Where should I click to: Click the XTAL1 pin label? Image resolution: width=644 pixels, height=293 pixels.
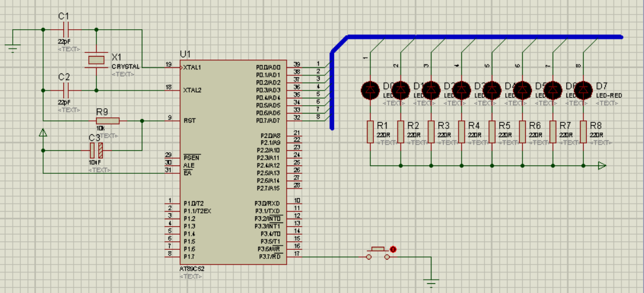point(192,67)
